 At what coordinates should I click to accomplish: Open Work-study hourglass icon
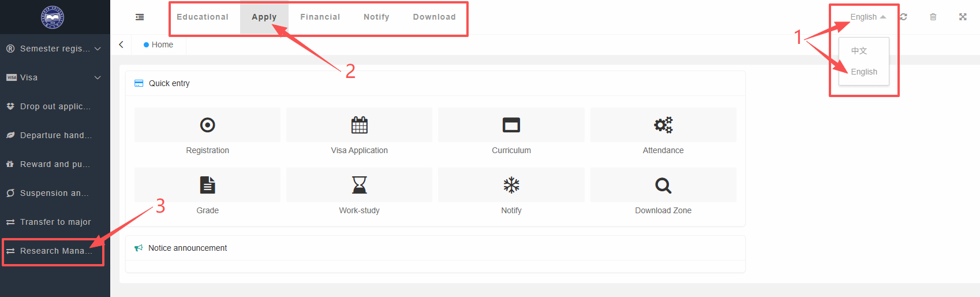(x=360, y=185)
